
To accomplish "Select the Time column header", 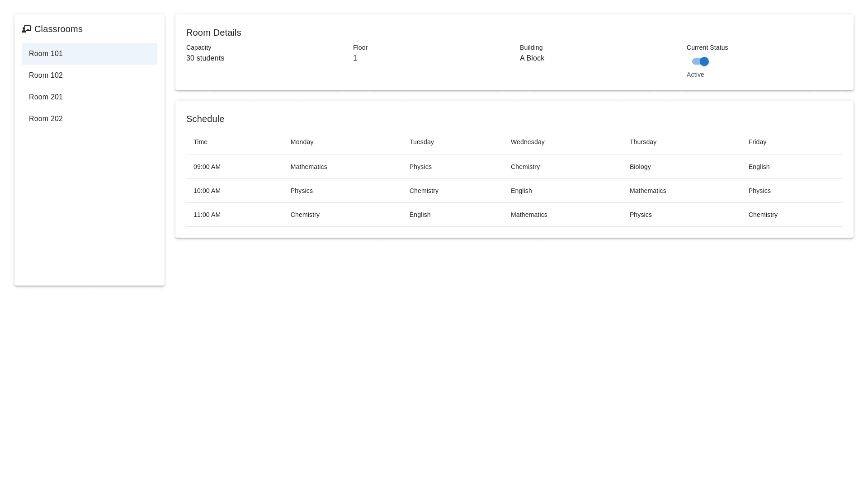I will (200, 142).
